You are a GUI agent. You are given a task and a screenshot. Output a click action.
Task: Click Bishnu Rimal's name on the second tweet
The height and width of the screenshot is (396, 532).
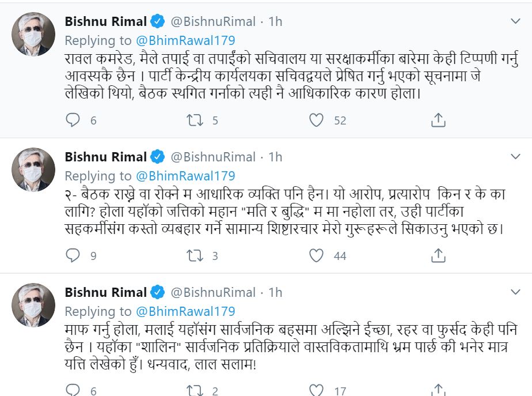[x=106, y=157]
